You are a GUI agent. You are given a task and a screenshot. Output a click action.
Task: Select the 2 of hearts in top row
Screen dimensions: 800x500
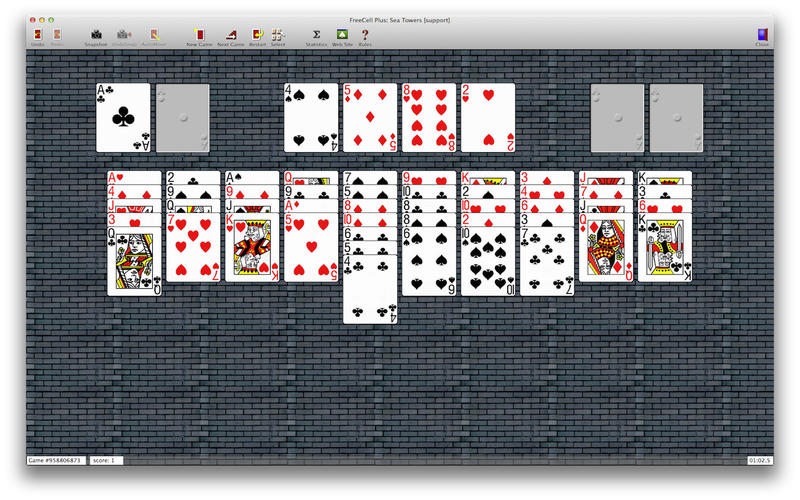click(488, 118)
